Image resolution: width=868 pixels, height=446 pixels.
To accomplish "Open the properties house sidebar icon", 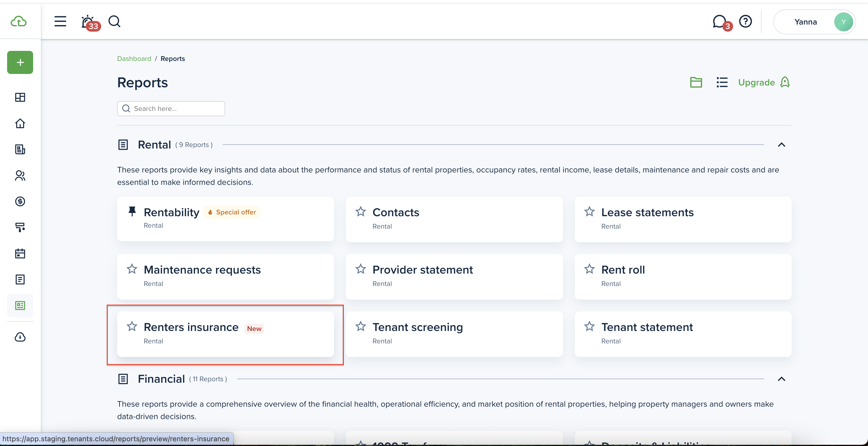I will [20, 123].
